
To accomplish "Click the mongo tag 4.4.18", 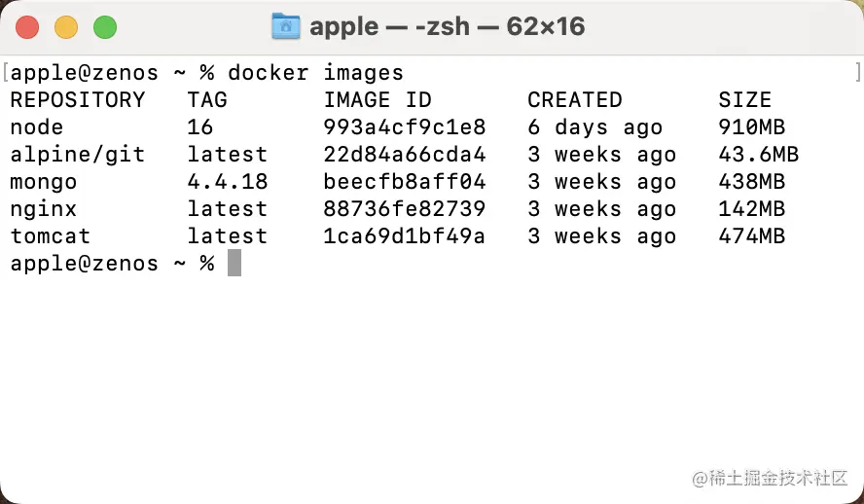I will (x=228, y=182).
